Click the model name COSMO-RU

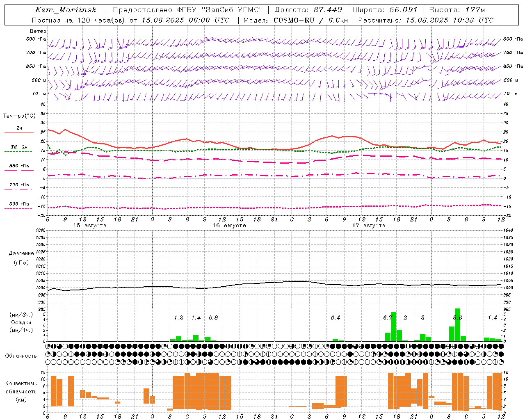click(x=294, y=20)
